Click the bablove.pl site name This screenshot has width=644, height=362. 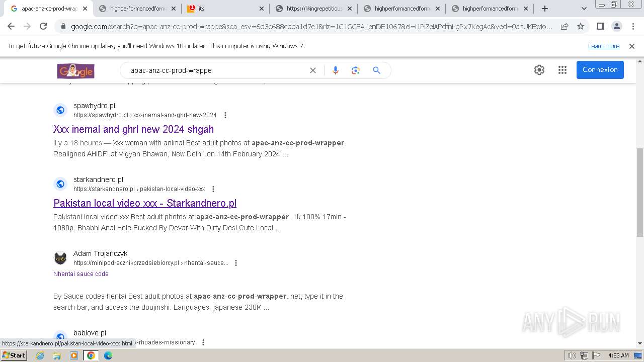click(90, 333)
